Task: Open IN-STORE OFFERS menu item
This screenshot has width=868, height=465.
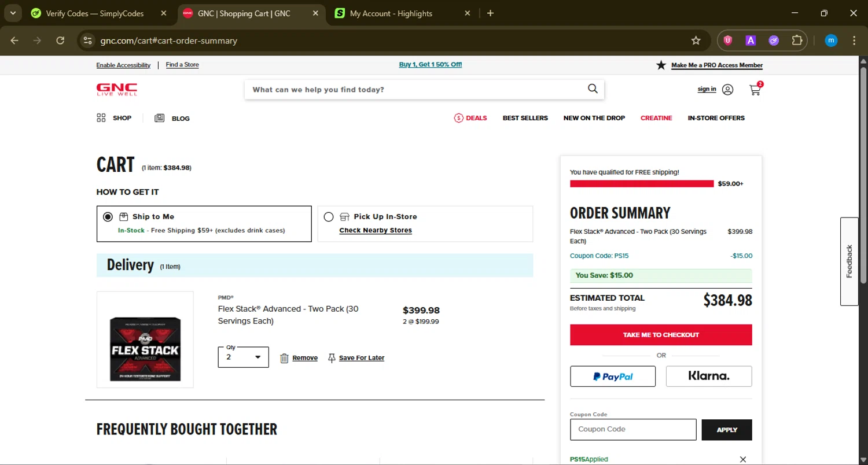Action: coord(716,118)
